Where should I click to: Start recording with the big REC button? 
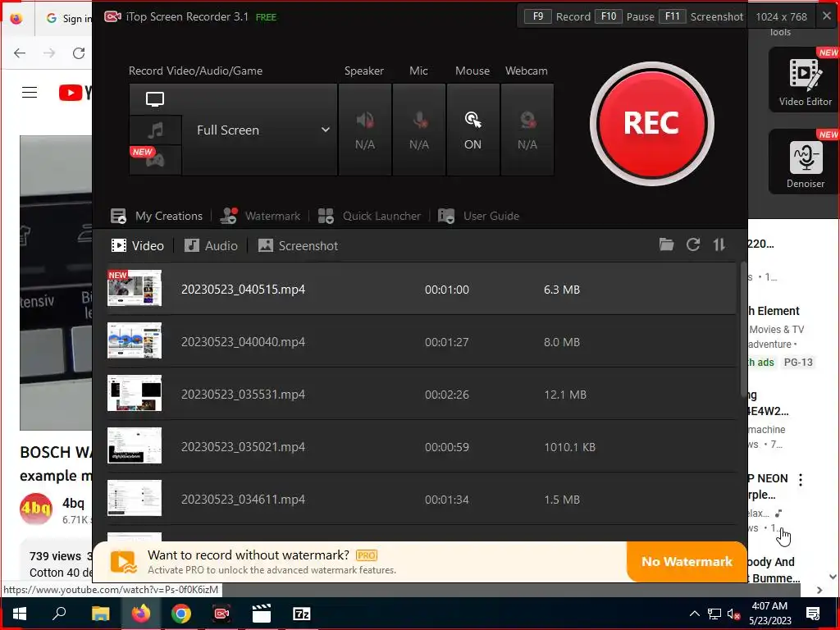coord(651,124)
